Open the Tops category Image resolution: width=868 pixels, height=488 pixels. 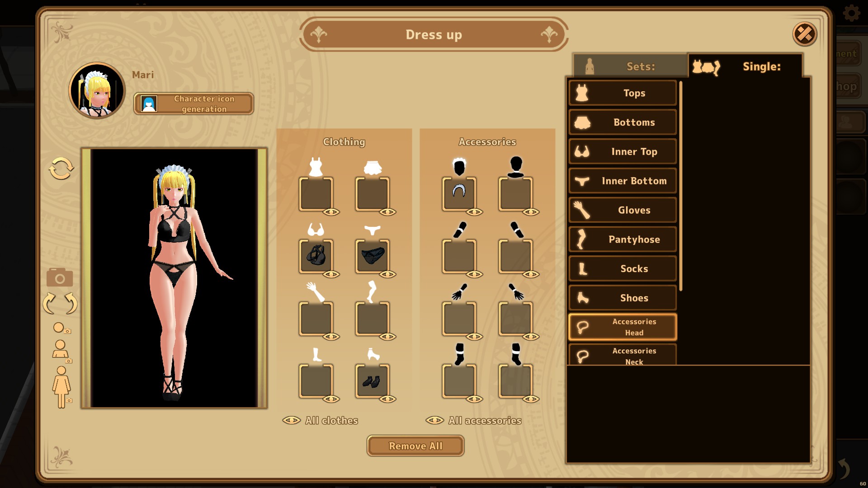point(623,93)
